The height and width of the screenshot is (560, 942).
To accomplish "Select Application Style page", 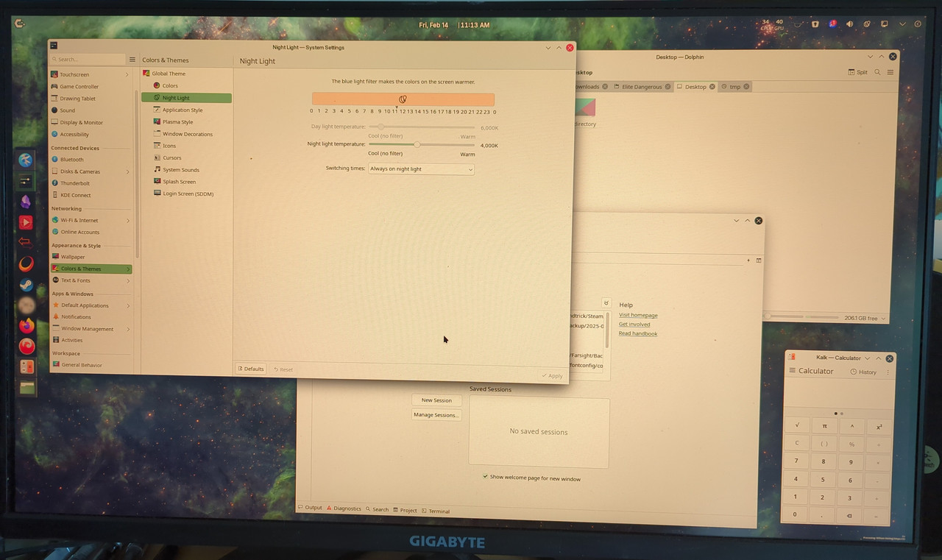I will click(x=186, y=110).
